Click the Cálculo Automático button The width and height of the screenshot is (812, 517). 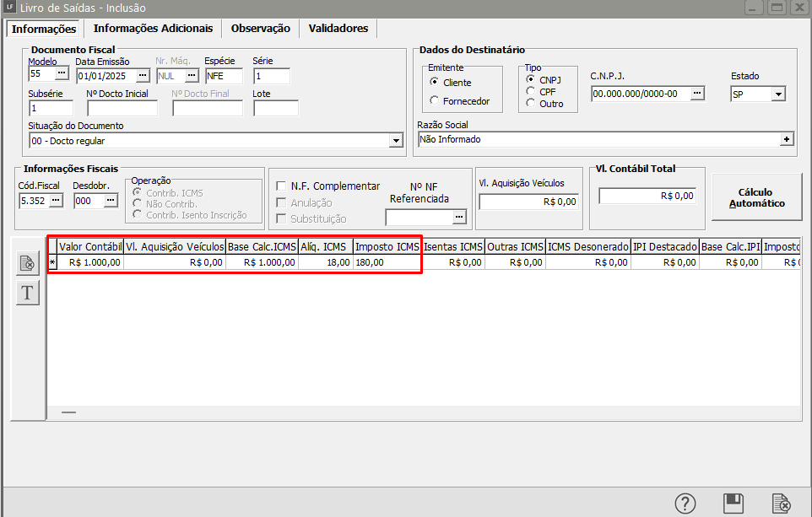(756, 197)
